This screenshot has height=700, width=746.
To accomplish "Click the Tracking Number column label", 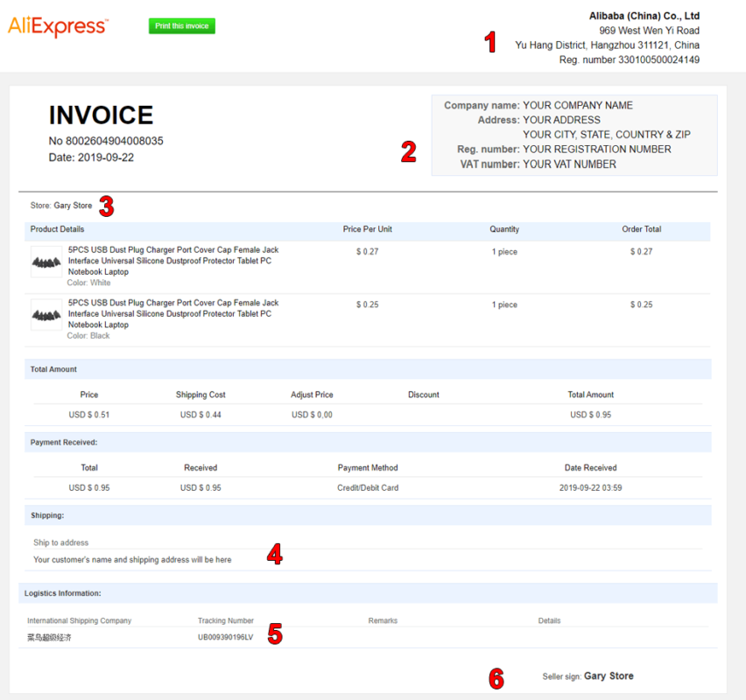I will [x=226, y=620].
